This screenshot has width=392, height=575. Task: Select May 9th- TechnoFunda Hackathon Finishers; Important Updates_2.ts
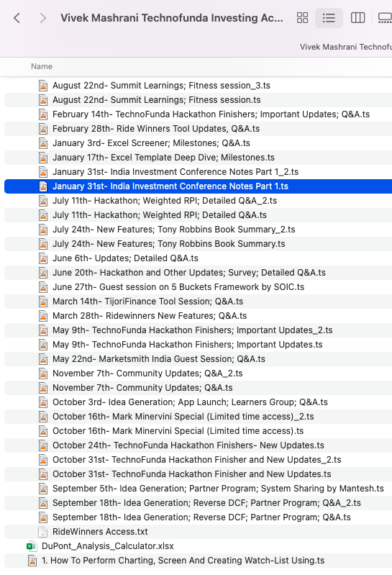click(193, 330)
